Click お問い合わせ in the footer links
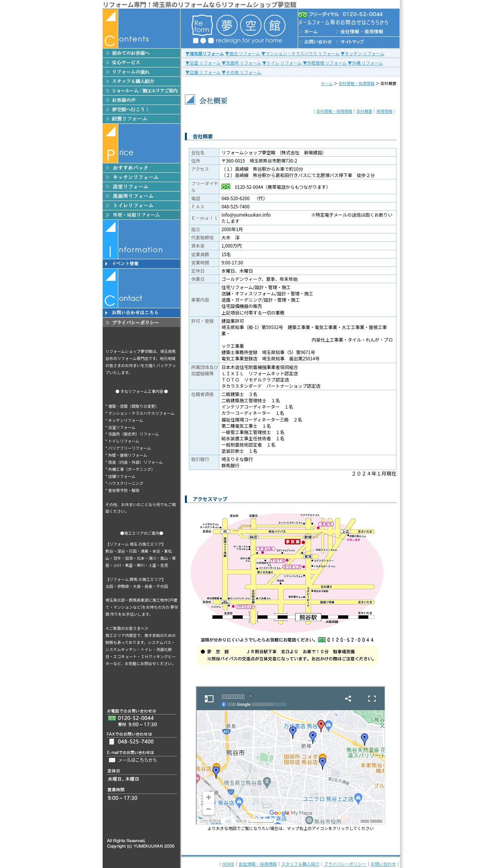 (383, 864)
